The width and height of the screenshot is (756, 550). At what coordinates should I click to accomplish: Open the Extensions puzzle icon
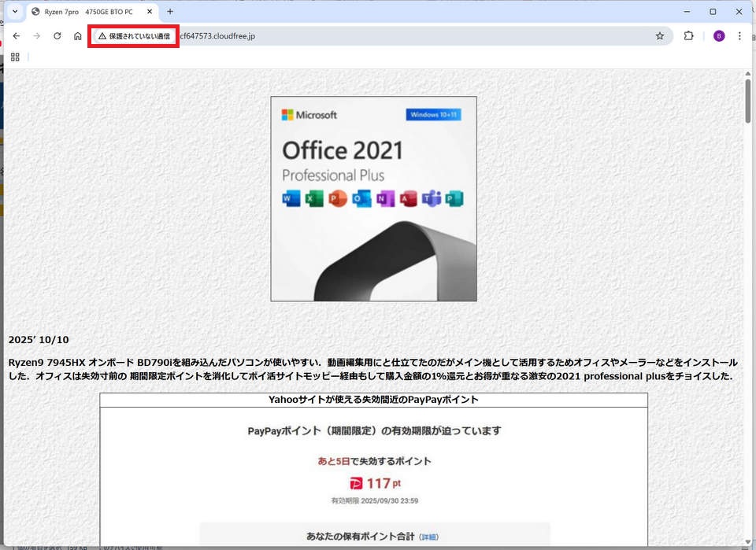688,36
